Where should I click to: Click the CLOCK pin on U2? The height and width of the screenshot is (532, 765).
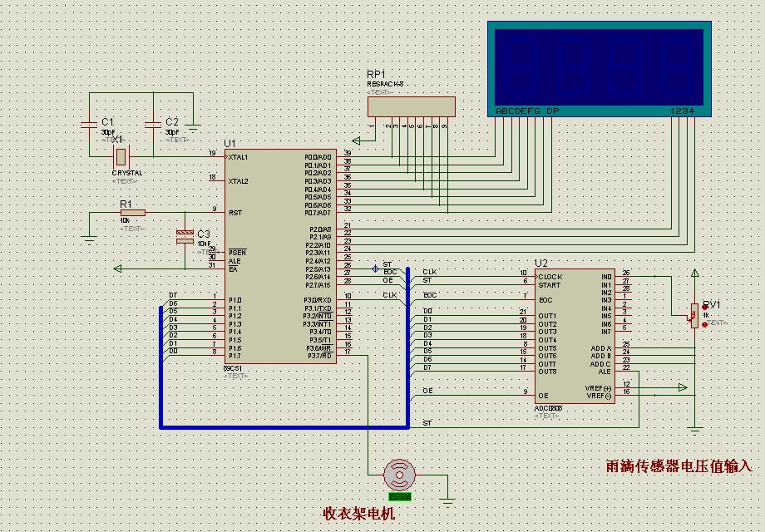[x=550, y=277]
